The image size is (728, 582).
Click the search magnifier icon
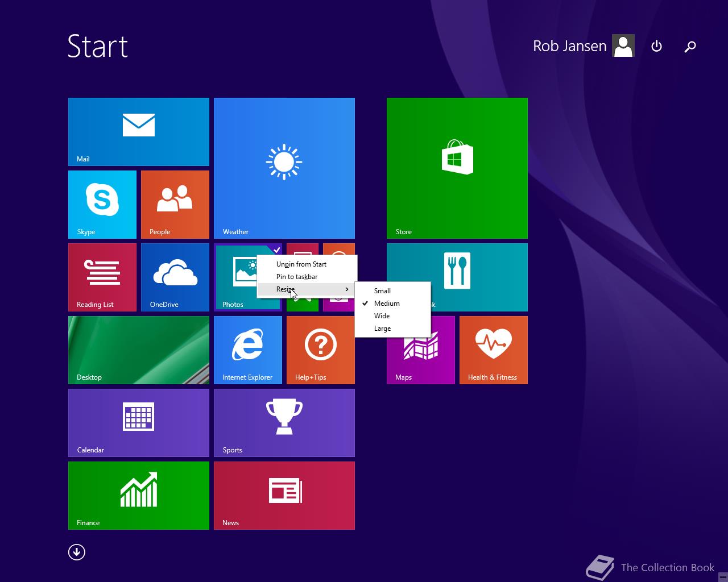[690, 47]
